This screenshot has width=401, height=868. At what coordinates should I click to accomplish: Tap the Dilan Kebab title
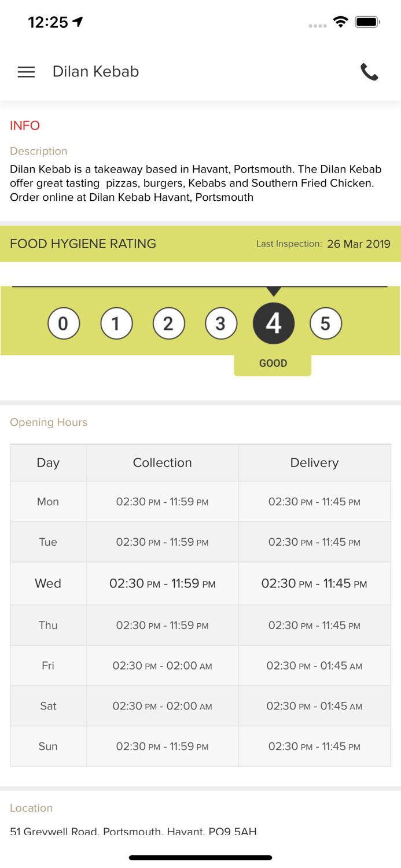(x=95, y=72)
